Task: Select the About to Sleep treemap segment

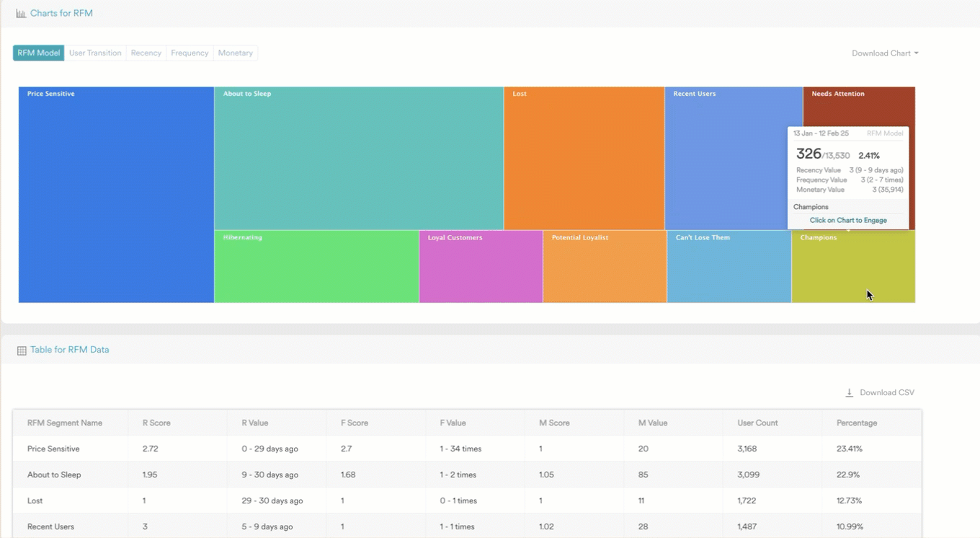Action: pos(358,159)
